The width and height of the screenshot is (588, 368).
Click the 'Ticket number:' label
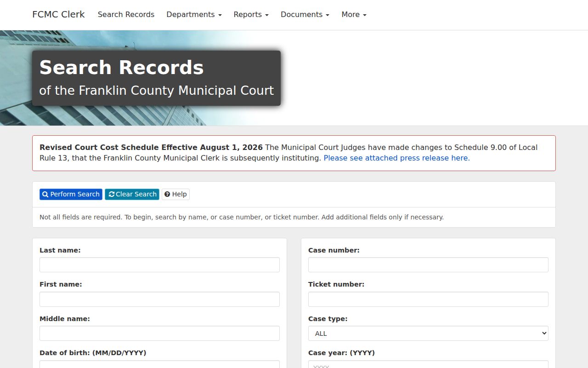(336, 284)
